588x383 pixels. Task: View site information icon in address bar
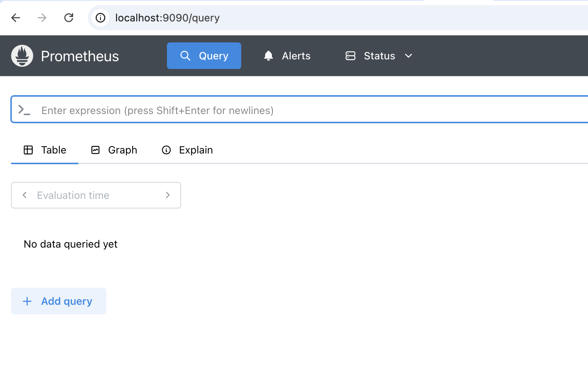pyautogui.click(x=100, y=18)
